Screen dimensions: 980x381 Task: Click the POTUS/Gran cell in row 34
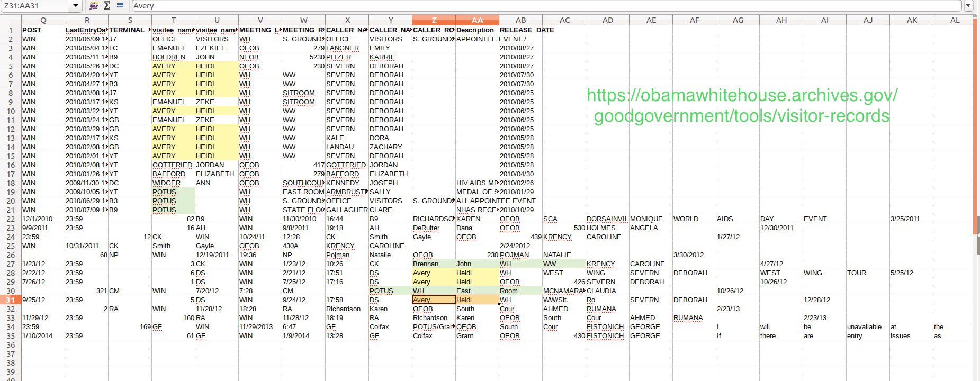(434, 326)
